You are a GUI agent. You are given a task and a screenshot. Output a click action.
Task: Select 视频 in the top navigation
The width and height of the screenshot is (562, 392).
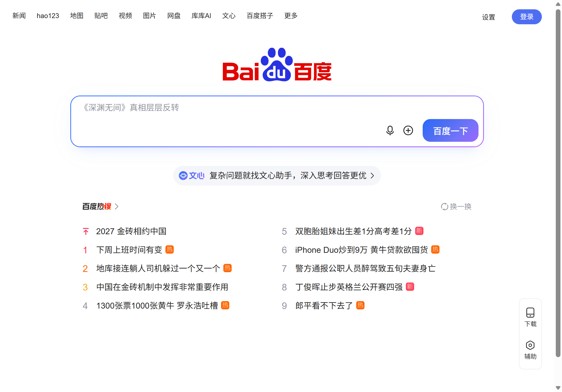125,16
